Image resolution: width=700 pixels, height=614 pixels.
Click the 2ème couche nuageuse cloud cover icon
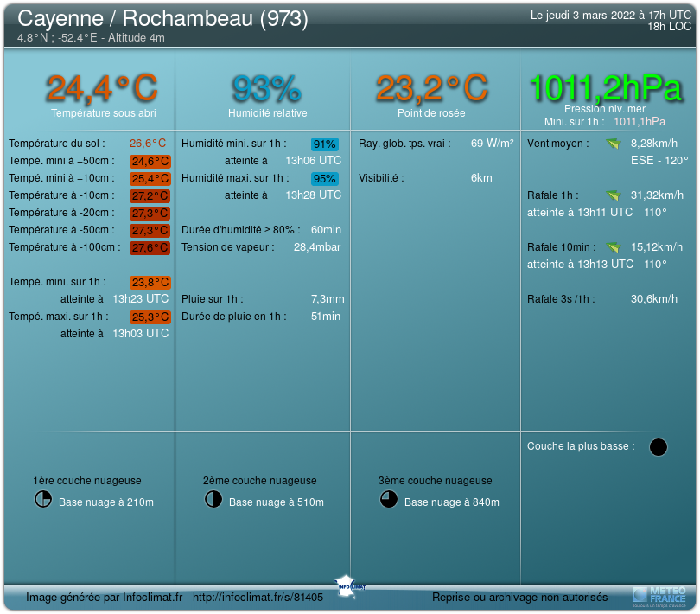pyautogui.click(x=213, y=499)
